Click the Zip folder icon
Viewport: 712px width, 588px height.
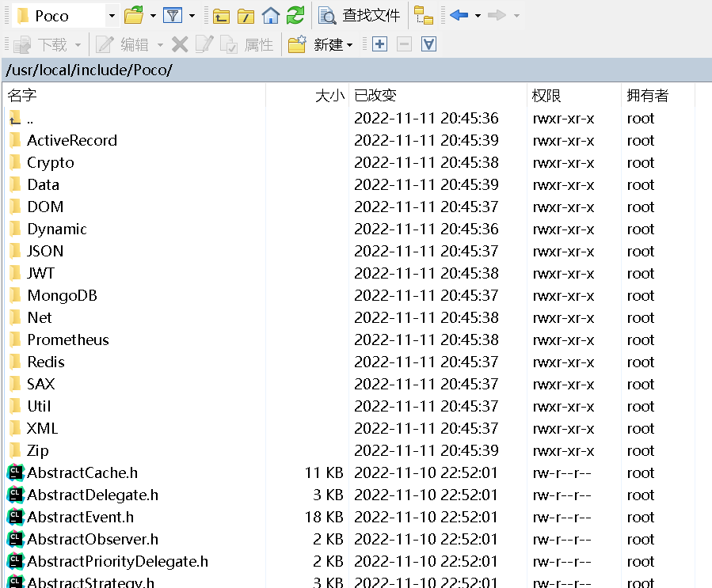(15, 450)
